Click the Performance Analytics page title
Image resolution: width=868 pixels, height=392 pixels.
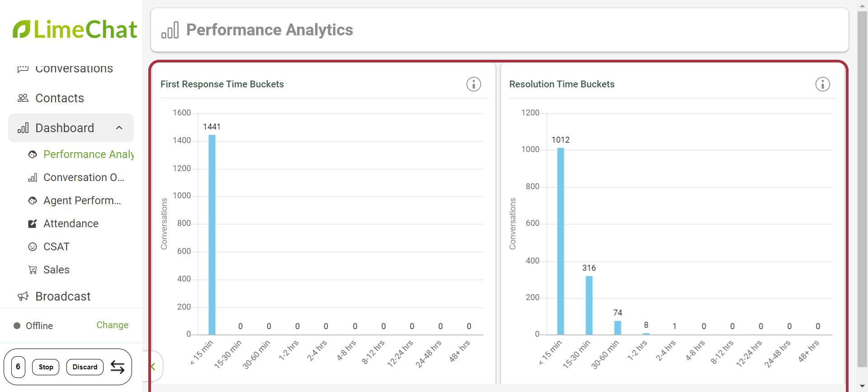point(270,30)
